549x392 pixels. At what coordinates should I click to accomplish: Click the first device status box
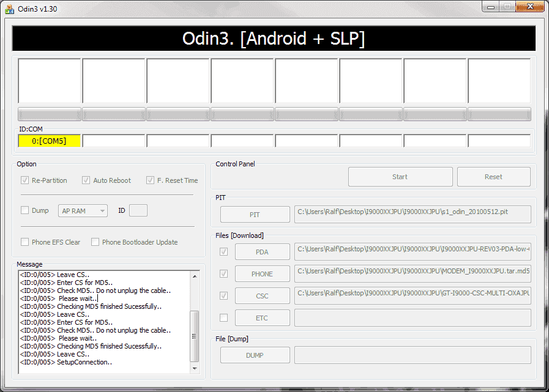(50, 81)
